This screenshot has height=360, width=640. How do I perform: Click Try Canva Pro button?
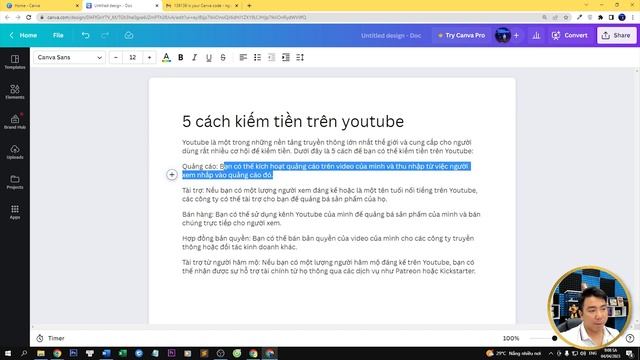coord(461,36)
